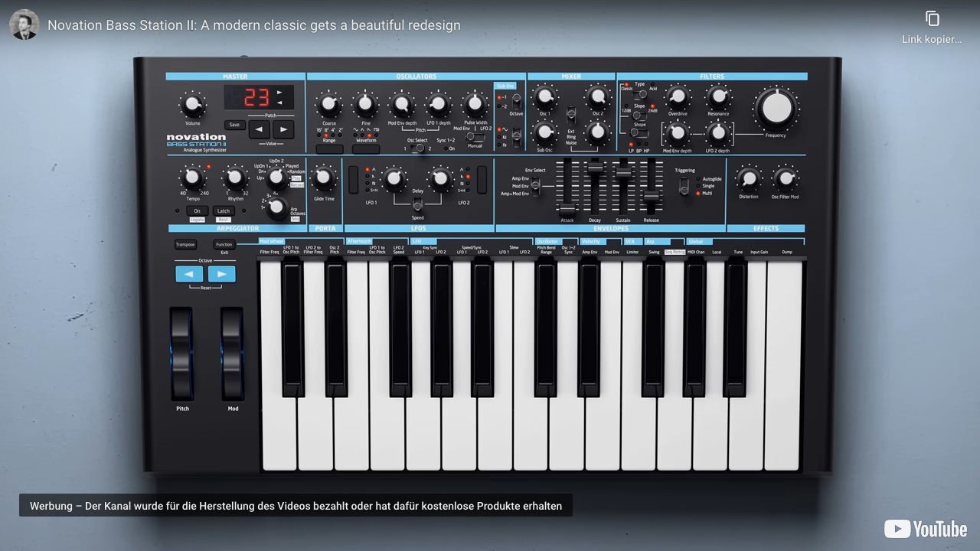
Task: Click the red patch number display showing 23
Action: click(x=259, y=97)
